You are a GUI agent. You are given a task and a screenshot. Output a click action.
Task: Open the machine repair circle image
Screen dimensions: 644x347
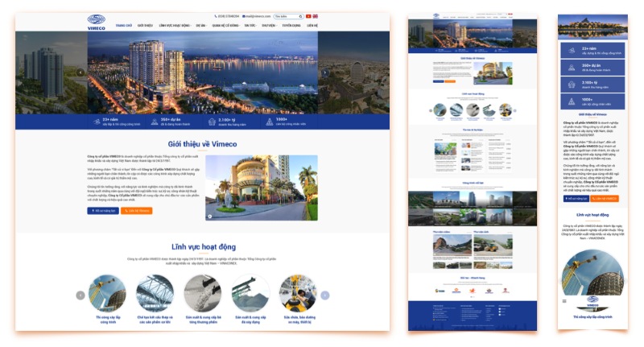click(x=298, y=294)
